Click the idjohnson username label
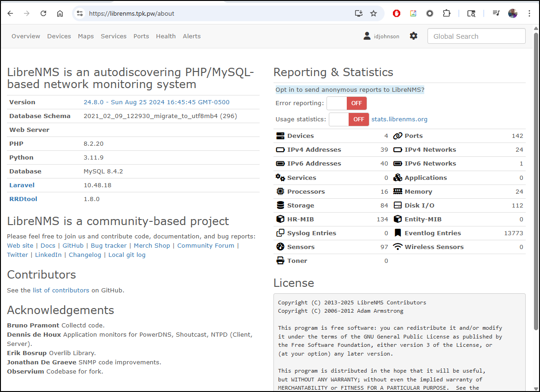Image resolution: width=540 pixels, height=392 pixels. coord(386,36)
